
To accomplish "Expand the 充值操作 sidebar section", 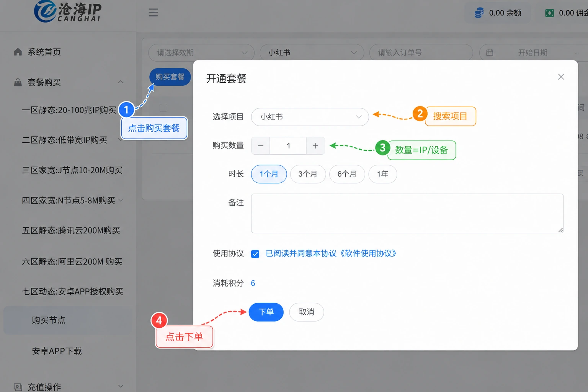I will pos(121,386).
